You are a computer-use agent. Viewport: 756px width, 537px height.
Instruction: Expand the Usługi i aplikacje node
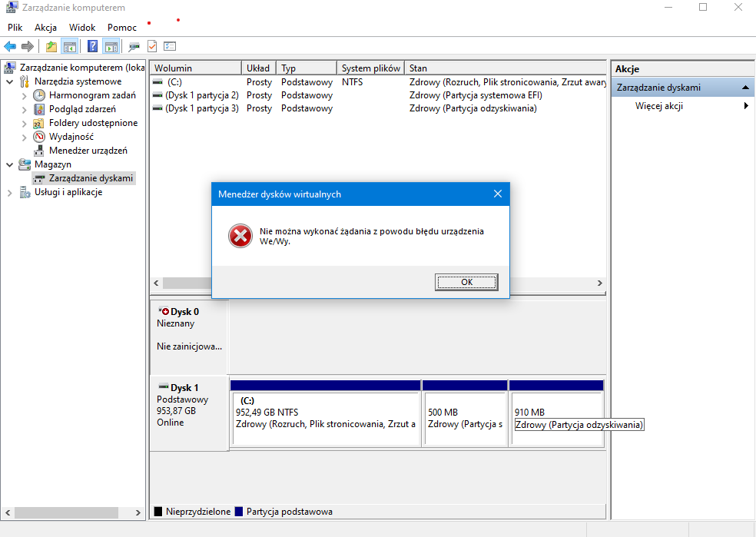(9, 192)
